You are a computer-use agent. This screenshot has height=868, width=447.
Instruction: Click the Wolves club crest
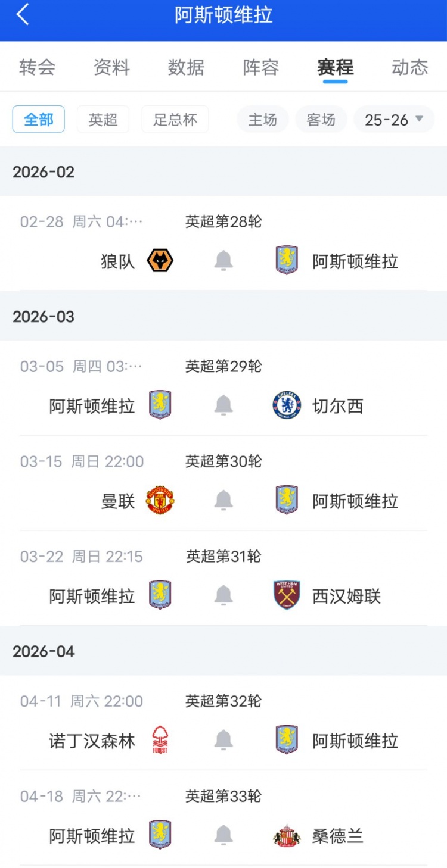point(160,261)
